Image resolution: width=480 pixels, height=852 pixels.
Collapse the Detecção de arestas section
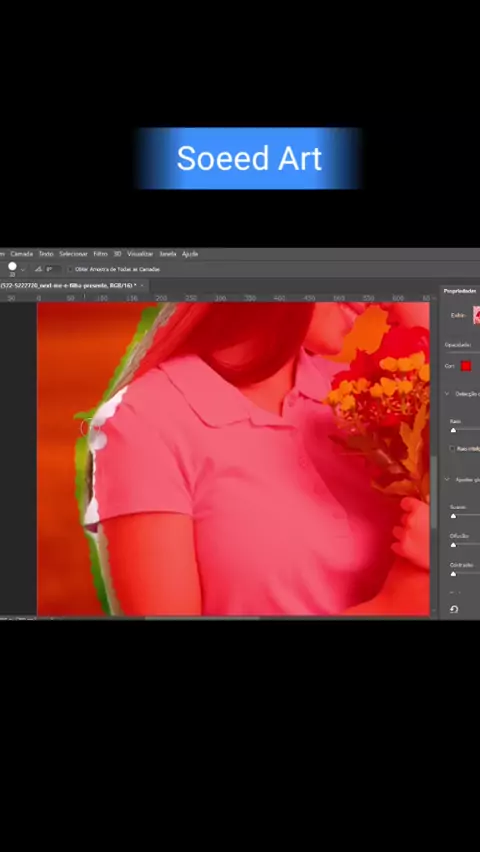pos(447,394)
